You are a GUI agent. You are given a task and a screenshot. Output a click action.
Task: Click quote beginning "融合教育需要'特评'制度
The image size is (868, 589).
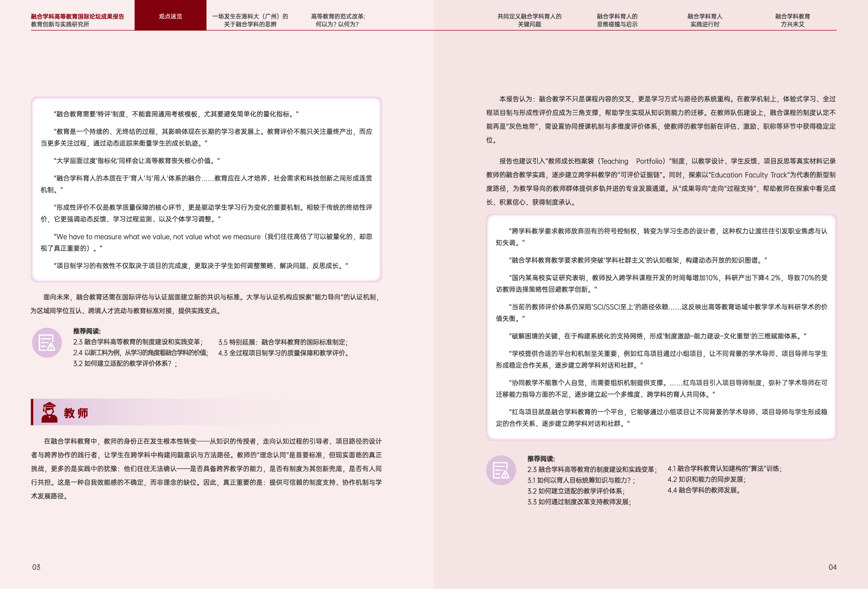[x=176, y=114]
